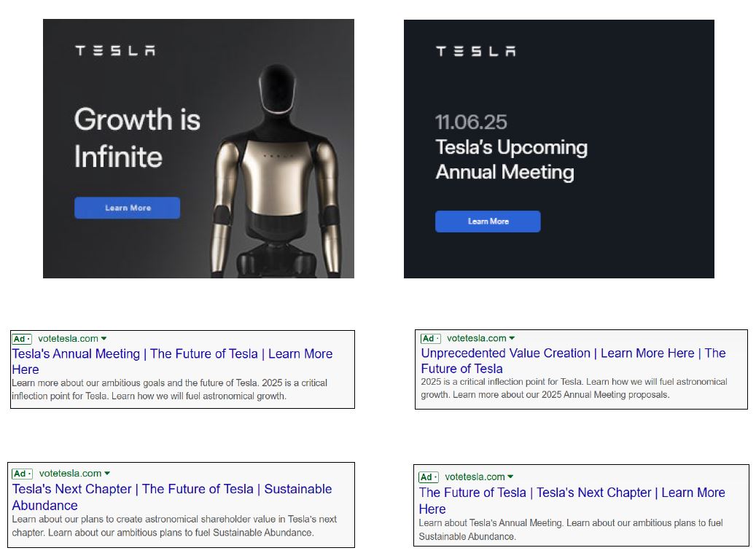Click the 11.06.25 date on banner
This screenshot has height=556, width=756.
point(471,122)
